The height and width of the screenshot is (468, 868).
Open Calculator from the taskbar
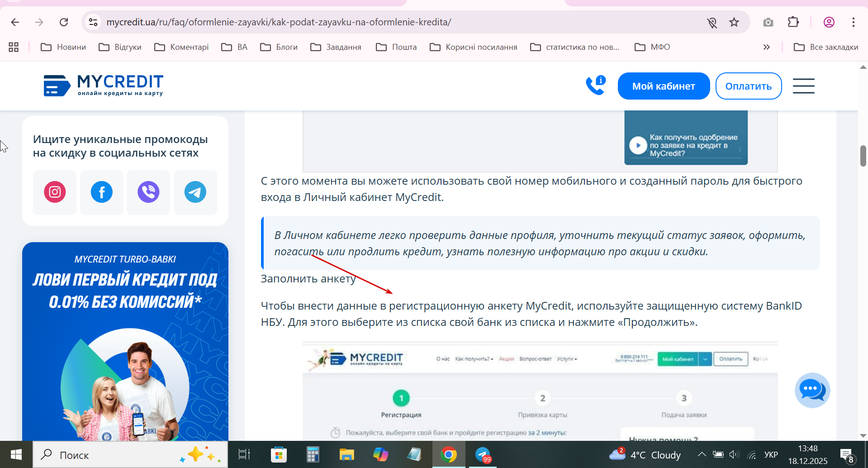313,454
